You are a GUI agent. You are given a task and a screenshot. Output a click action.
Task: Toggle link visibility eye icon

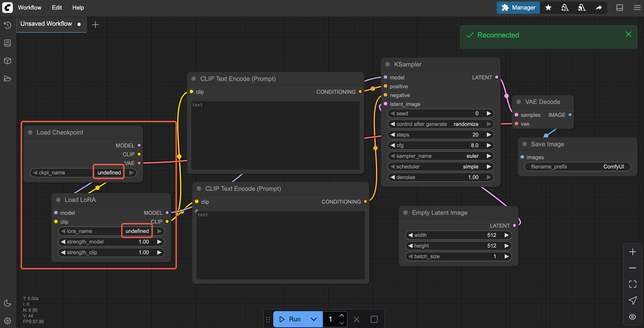point(632,317)
